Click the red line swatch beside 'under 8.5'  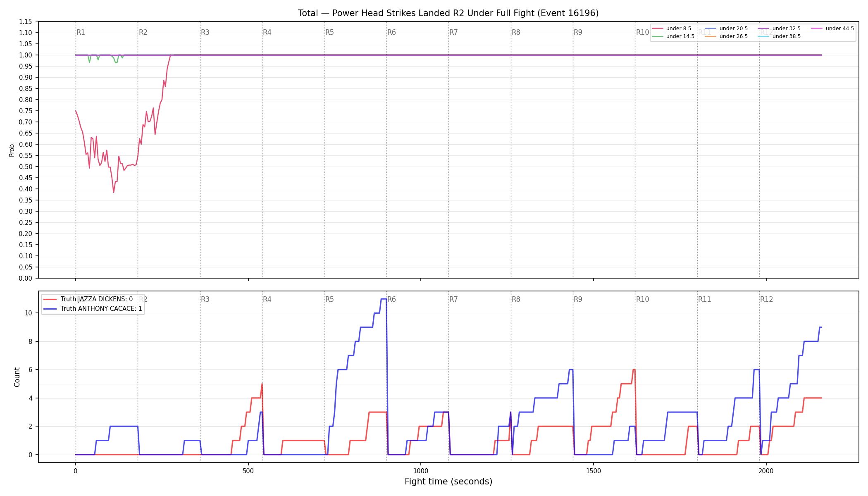click(657, 29)
